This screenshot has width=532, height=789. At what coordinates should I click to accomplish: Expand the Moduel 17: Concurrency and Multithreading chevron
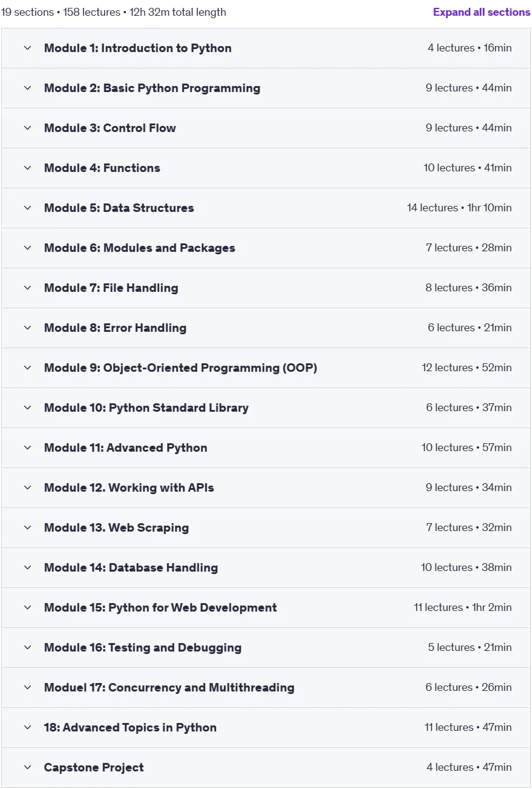27,687
